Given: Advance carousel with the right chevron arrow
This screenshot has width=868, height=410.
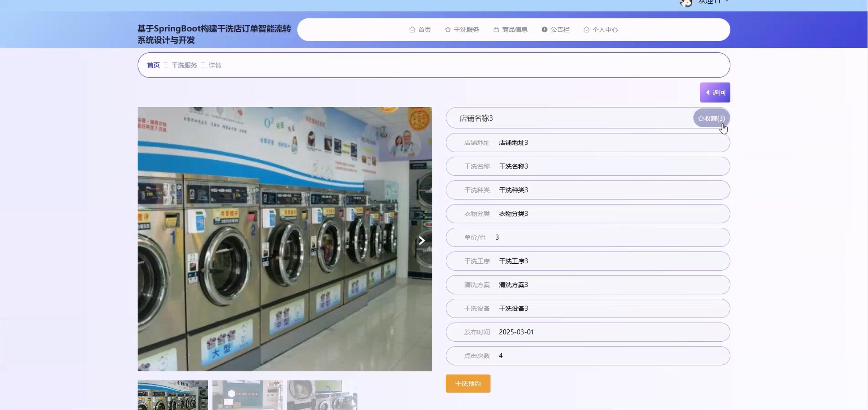Looking at the screenshot, I should tap(422, 240).
